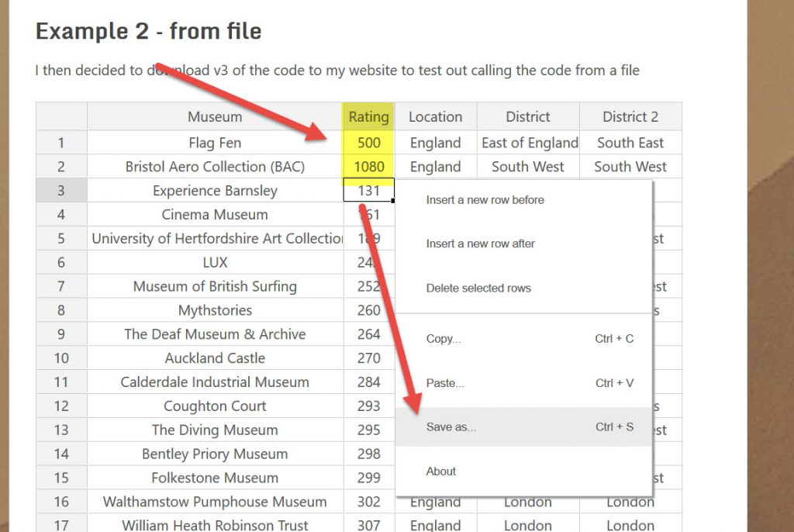Click rating cell containing 1080
The image size is (794, 532).
[368, 167]
